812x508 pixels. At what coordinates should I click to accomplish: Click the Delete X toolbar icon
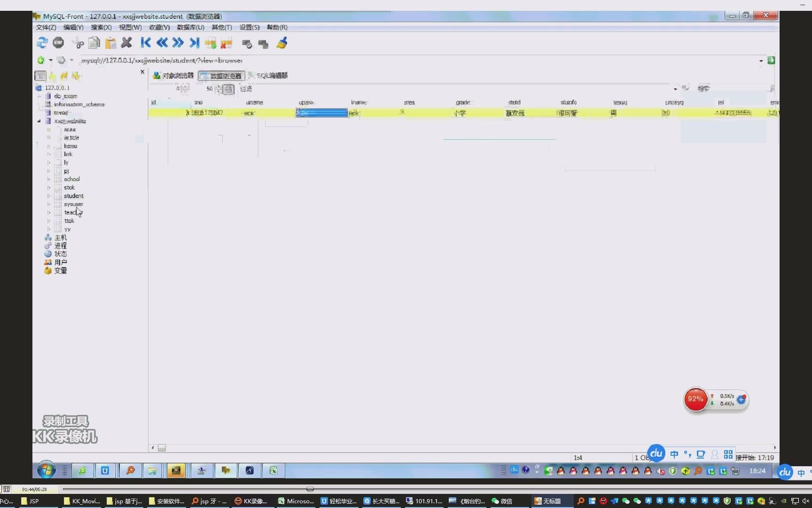(x=126, y=43)
